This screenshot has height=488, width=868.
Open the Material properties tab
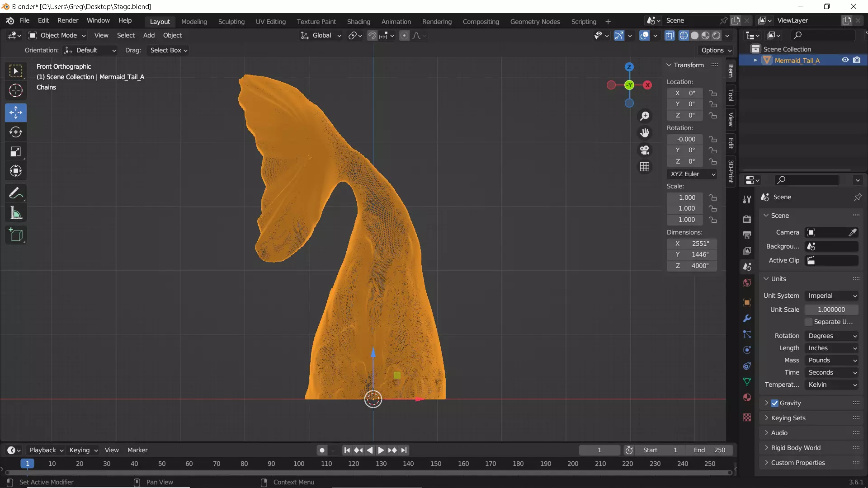747,398
